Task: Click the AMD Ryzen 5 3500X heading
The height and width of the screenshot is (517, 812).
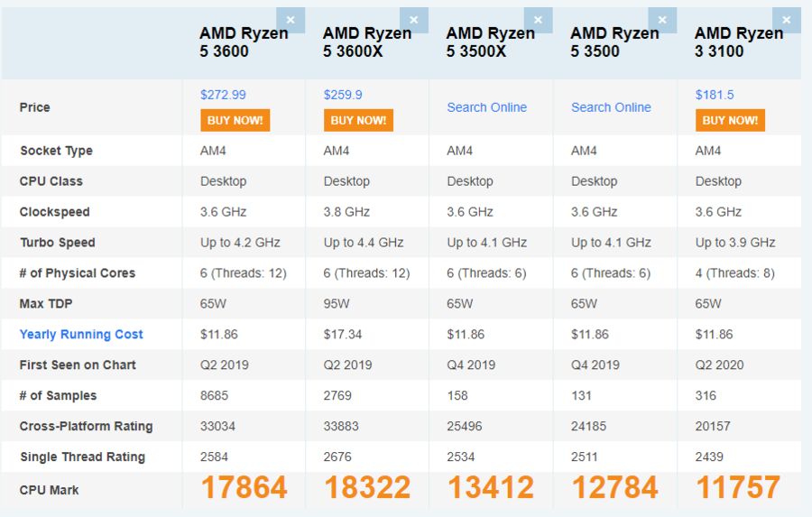Action: (x=491, y=42)
